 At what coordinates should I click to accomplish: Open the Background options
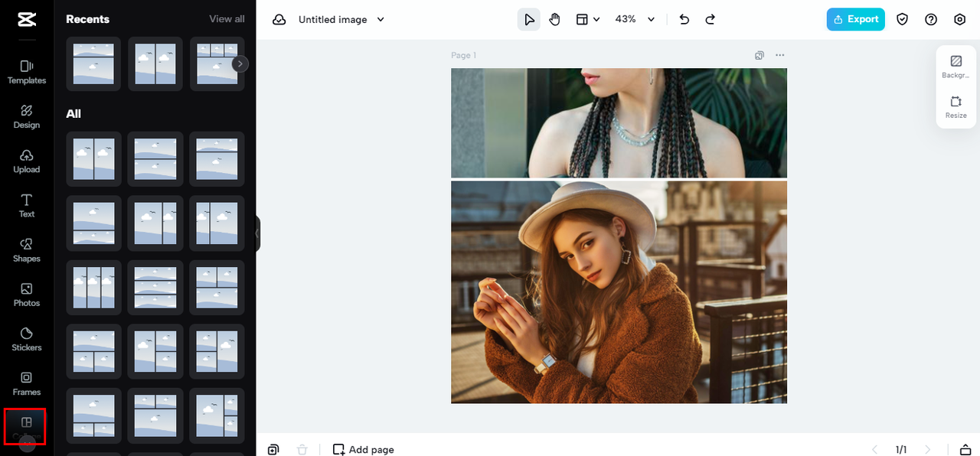(955, 67)
